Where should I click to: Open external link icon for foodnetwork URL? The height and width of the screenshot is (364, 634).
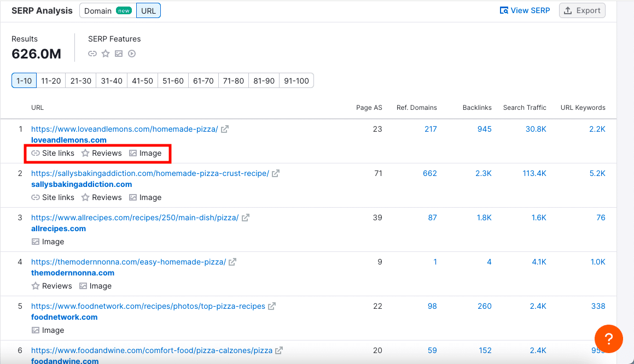tap(272, 306)
